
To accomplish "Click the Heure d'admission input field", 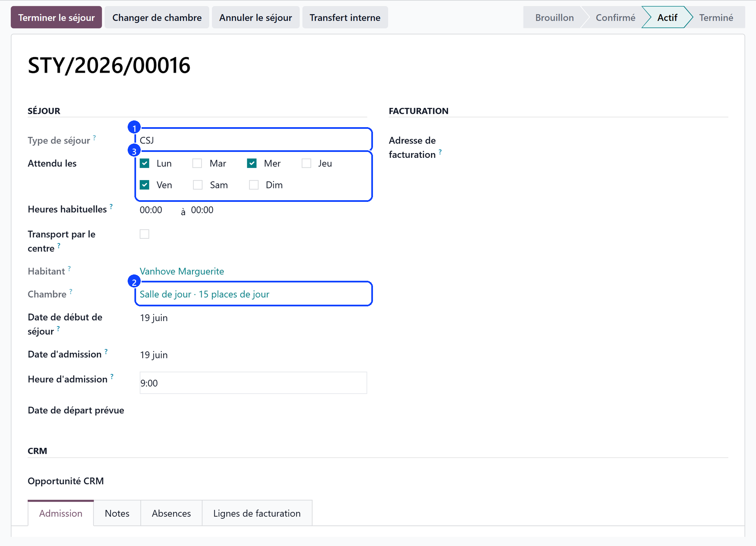I will (x=253, y=383).
